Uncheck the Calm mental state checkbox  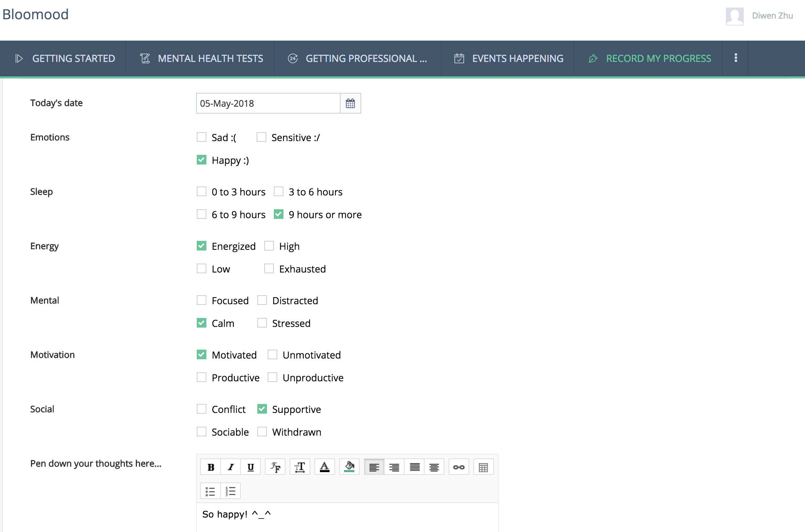[x=202, y=323]
